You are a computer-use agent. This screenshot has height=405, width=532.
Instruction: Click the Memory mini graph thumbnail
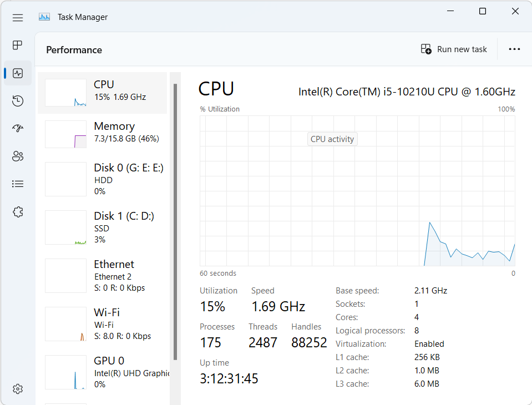(66, 134)
